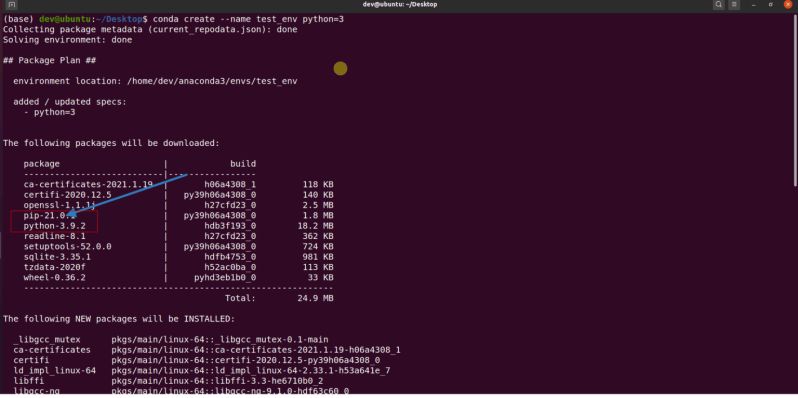Click the Solving environment: done line
Viewport: 798px width, 398px height.
[x=68, y=40]
